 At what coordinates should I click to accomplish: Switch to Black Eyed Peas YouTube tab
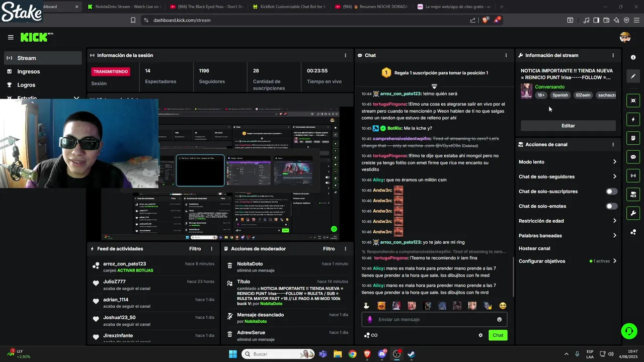[x=206, y=7]
